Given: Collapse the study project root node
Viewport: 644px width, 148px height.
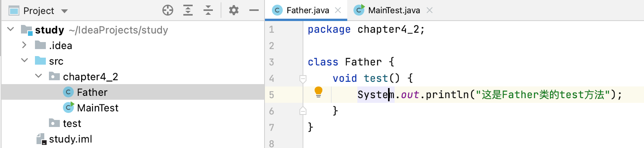Looking at the screenshot, I should click(x=11, y=29).
